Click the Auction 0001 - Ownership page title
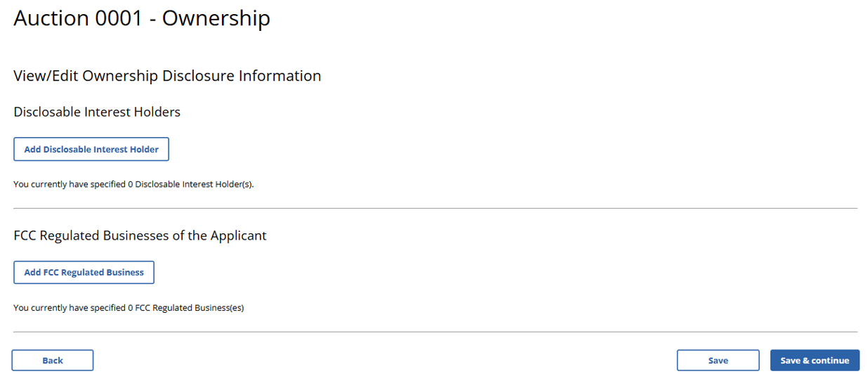Screen dimensions: 868x388 click(x=142, y=18)
